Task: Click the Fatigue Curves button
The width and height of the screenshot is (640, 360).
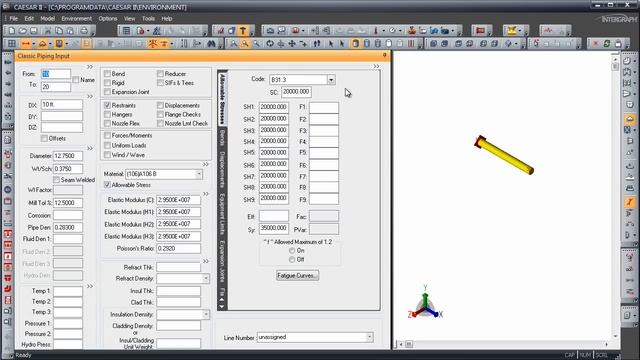Action: point(297,276)
